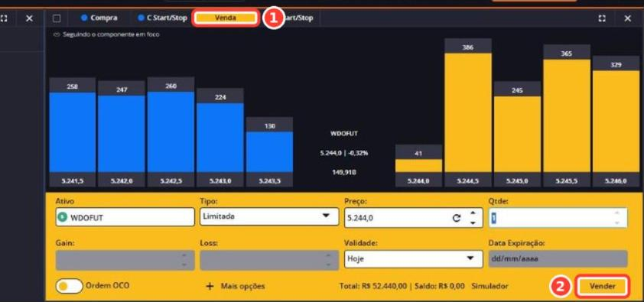Screen dimensions: 644x302
Task: Decrease Qtde with the down arrow
Action: [x=616, y=222]
